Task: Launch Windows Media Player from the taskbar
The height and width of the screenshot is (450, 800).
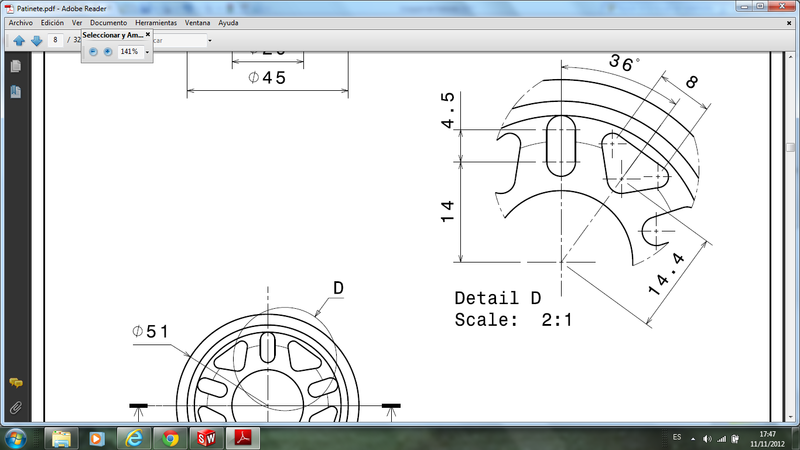Action: [97, 439]
